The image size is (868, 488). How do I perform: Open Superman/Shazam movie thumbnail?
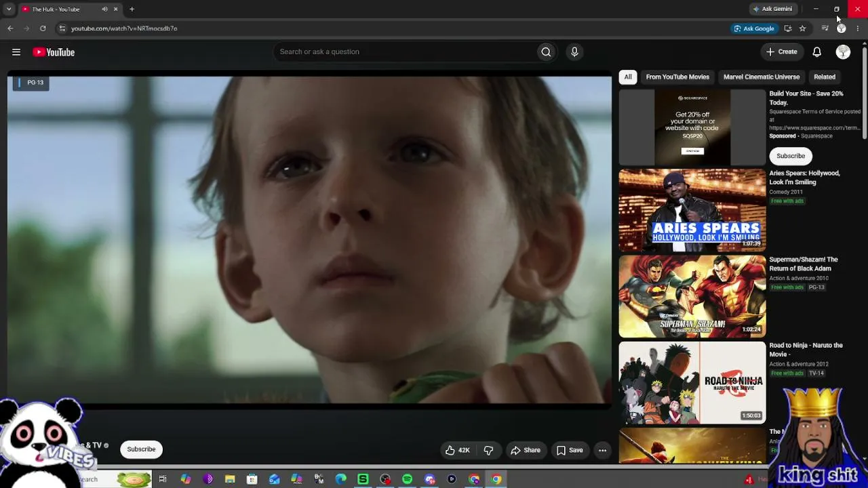692,297
